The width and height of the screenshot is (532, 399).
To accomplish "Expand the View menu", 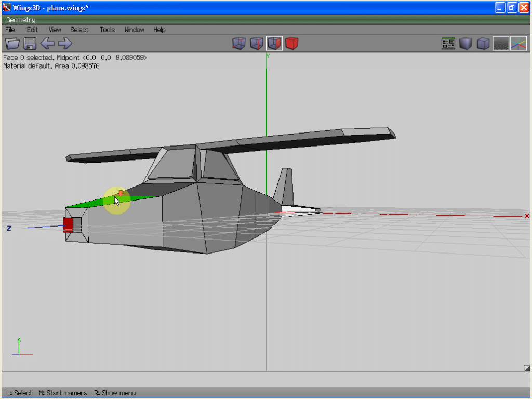I will (55, 30).
